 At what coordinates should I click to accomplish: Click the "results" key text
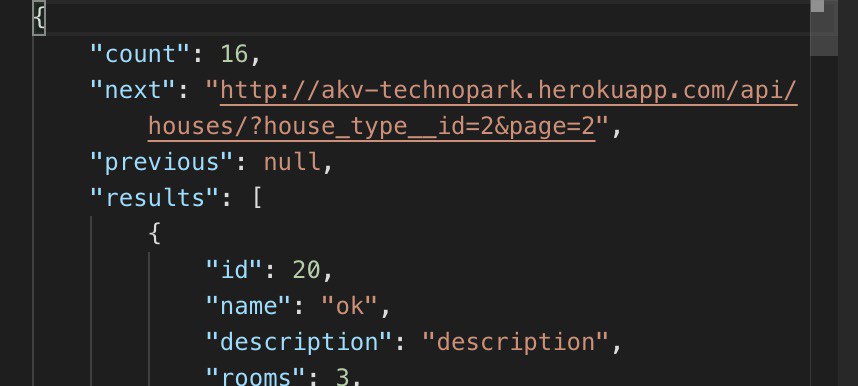(154, 198)
